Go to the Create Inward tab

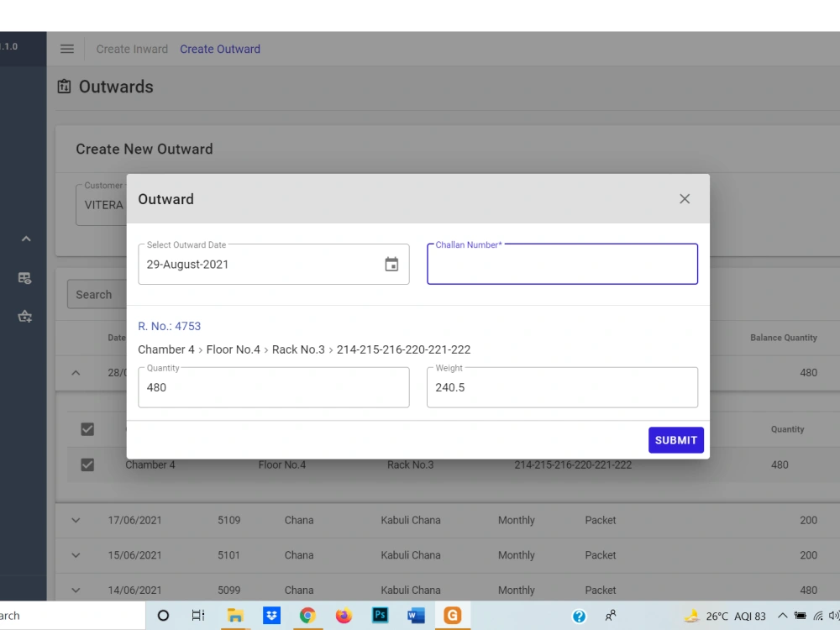tap(132, 49)
